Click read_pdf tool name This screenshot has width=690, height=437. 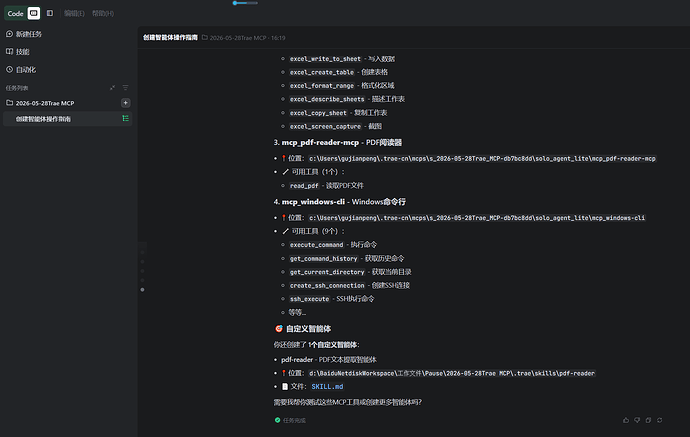[x=304, y=186]
